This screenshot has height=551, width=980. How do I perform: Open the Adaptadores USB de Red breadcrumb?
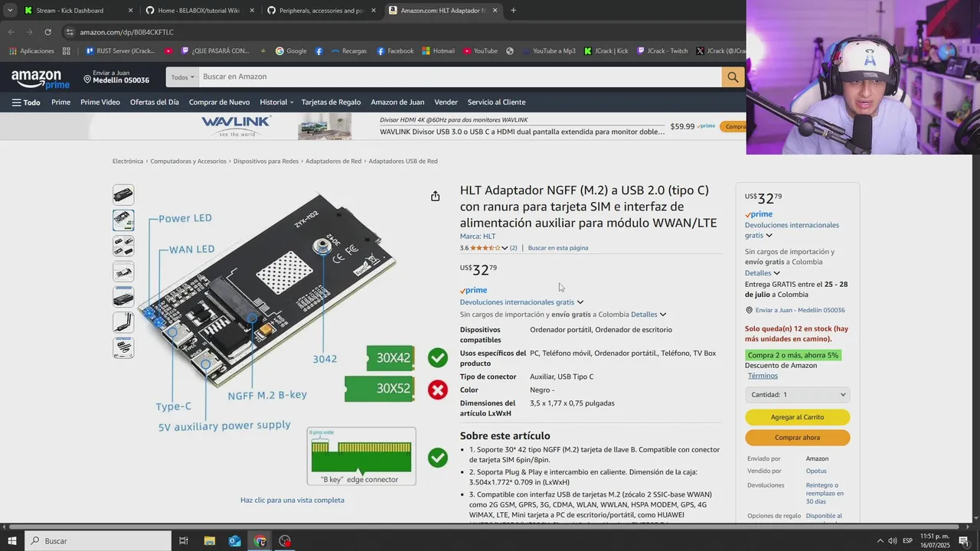(403, 161)
